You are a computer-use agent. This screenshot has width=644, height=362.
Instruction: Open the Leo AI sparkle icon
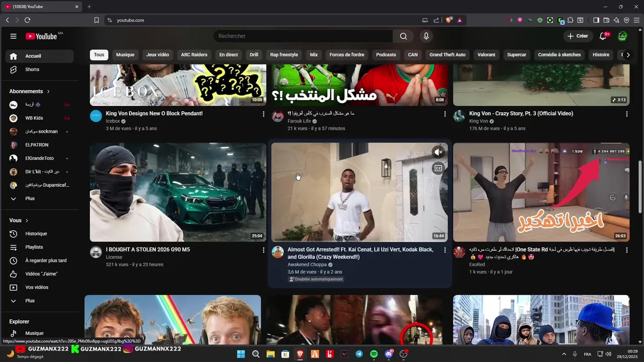[616, 20]
